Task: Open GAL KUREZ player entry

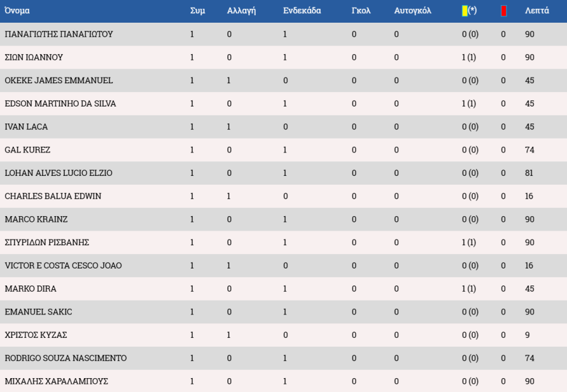Action: pyautogui.click(x=28, y=150)
